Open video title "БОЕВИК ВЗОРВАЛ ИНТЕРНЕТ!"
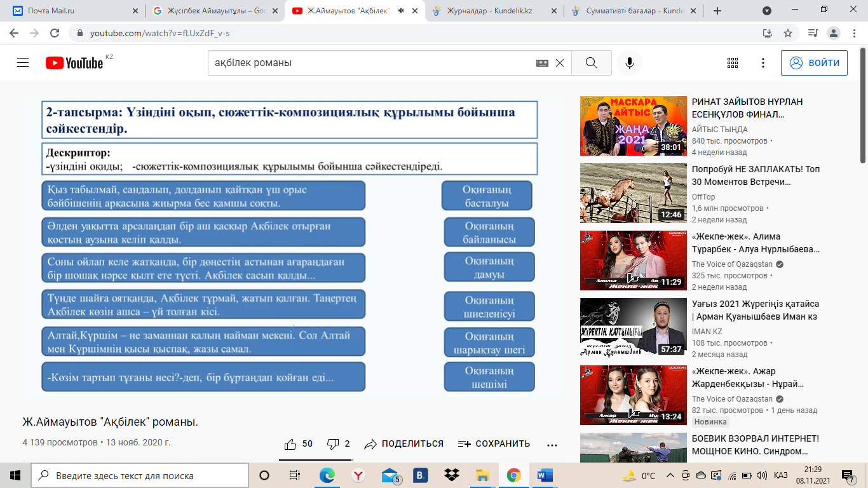Viewport: 868px width, 488px height. [x=756, y=445]
